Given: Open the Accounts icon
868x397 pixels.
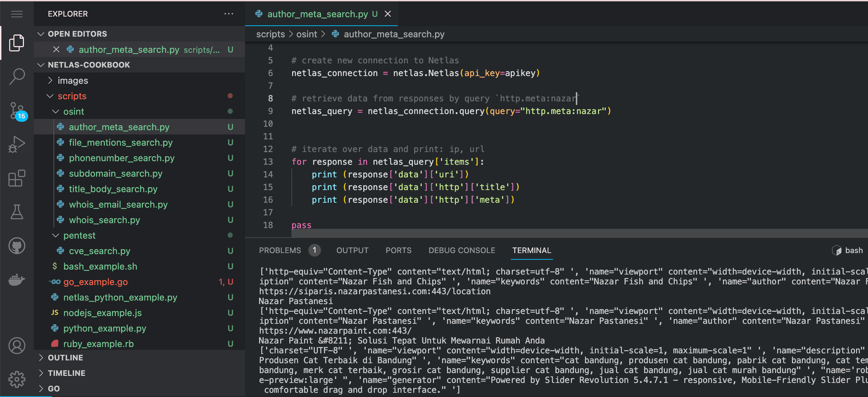Looking at the screenshot, I should 17,346.
